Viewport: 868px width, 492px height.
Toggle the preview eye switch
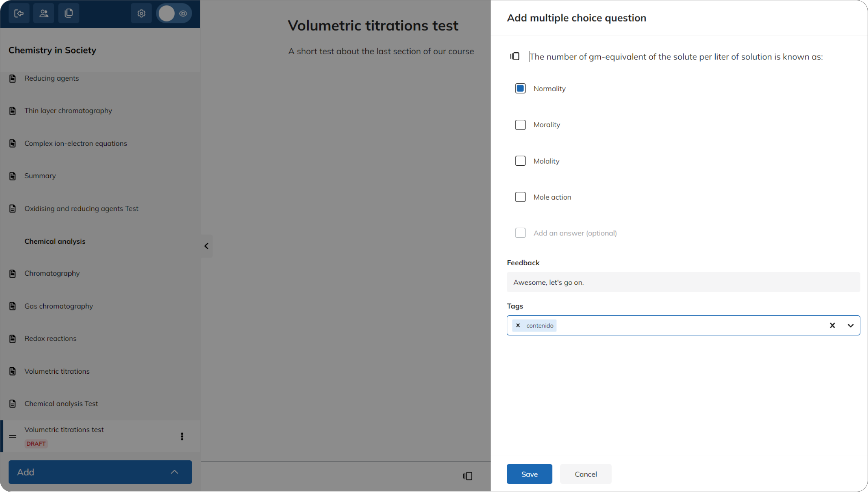pos(174,14)
